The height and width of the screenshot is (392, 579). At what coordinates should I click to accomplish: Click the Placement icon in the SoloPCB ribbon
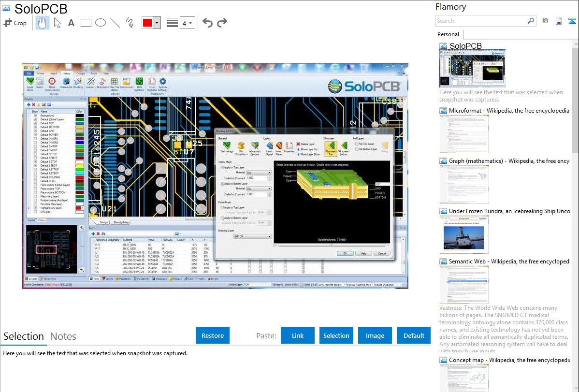pos(66,83)
